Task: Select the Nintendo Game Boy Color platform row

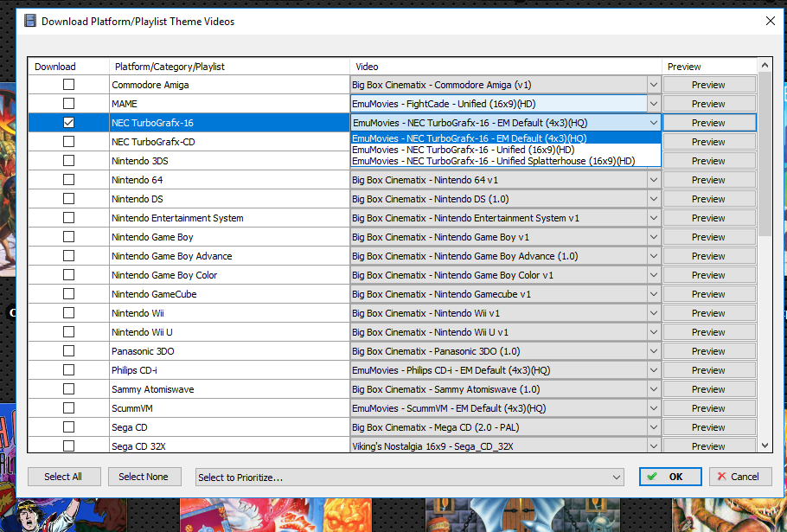Action: click(229, 275)
